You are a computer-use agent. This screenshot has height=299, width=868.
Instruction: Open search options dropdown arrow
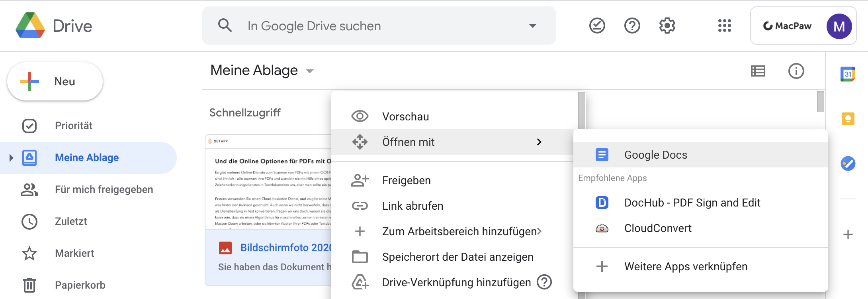pos(532,26)
